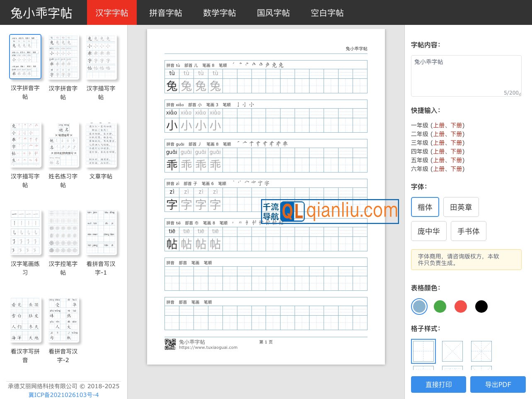Select the 汉字控笔字帖 template
Image resolution: width=532 pixels, height=399 pixels.
pyautogui.click(x=63, y=233)
